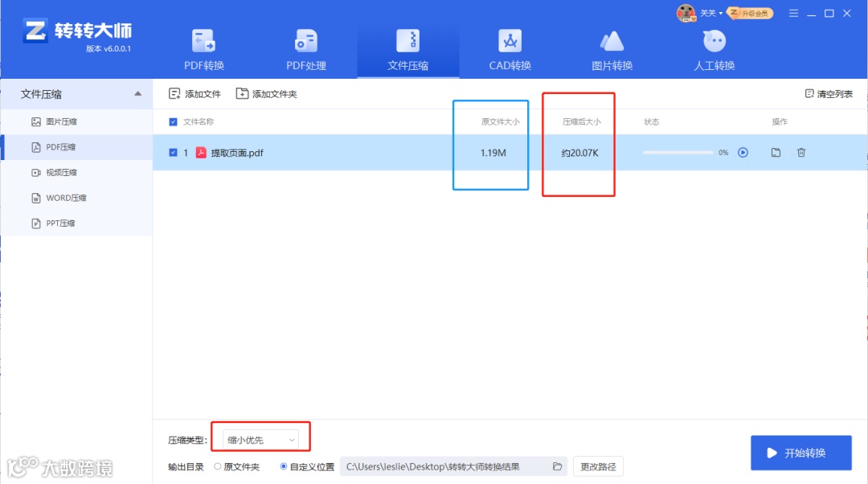Click the original size value 1.19M
The image size is (868, 484).
pos(493,153)
